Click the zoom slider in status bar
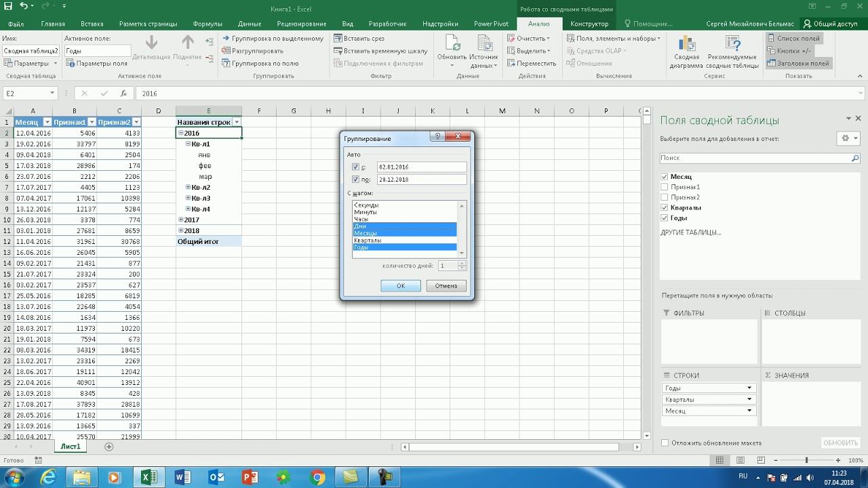This screenshot has width=868, height=488. (x=806, y=460)
